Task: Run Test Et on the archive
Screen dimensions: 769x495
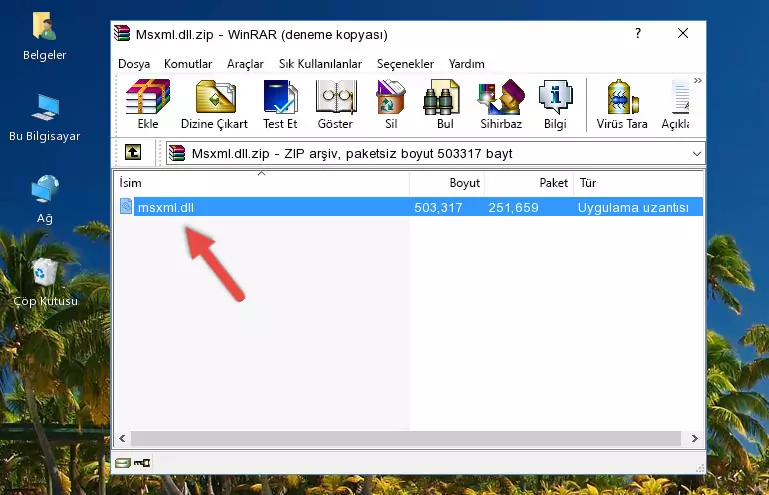Action: pos(280,104)
